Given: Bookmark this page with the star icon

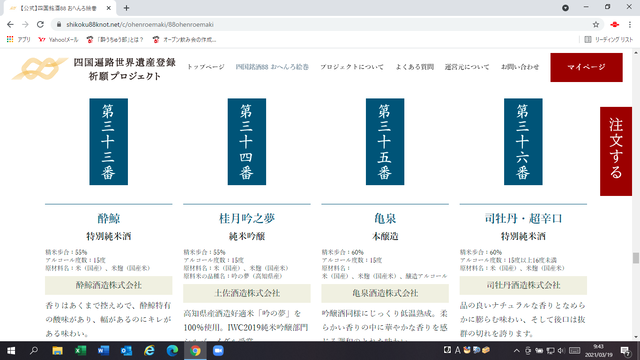Looking at the screenshot, I should pyautogui.click(x=596, y=24).
